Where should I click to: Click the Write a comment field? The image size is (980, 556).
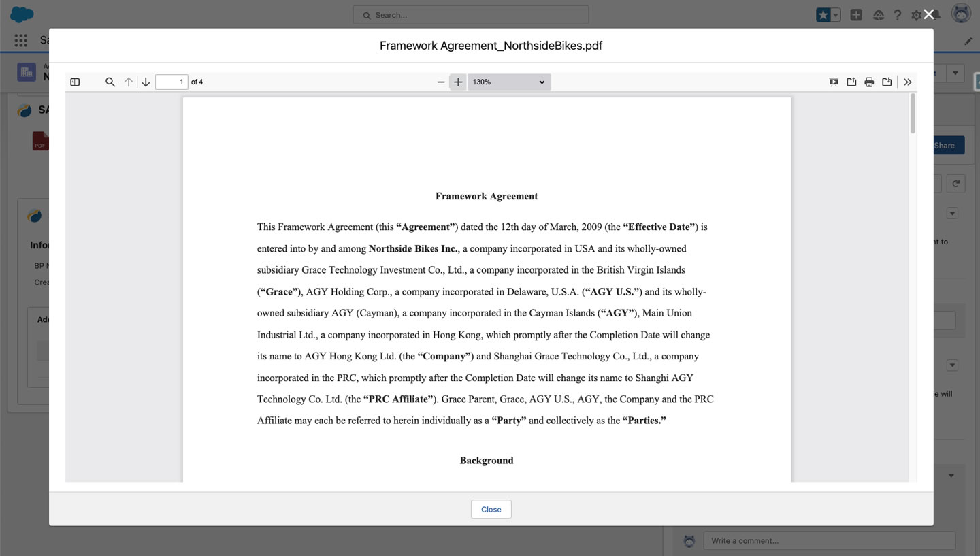click(x=830, y=540)
